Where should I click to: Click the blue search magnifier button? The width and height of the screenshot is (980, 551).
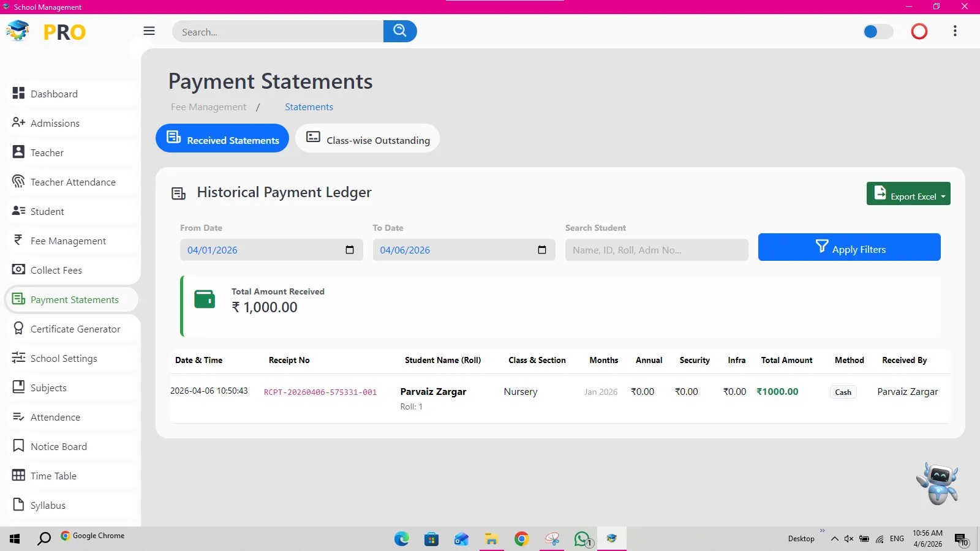pos(400,31)
